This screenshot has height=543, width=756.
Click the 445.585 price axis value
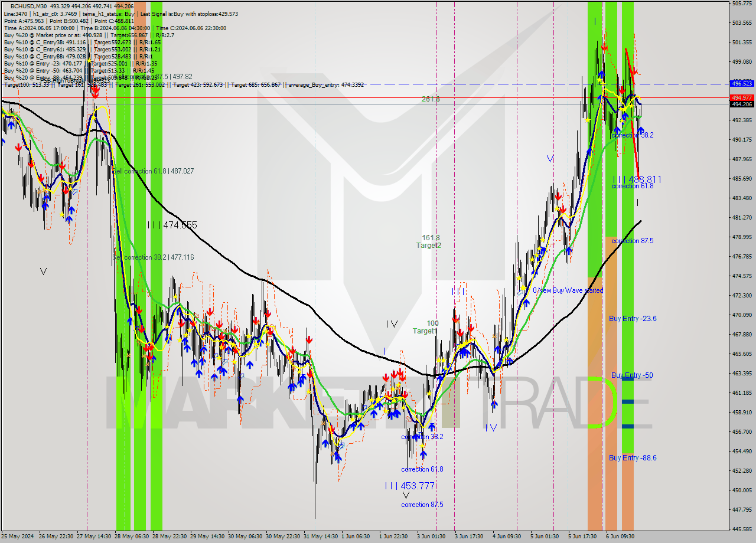[742, 529]
